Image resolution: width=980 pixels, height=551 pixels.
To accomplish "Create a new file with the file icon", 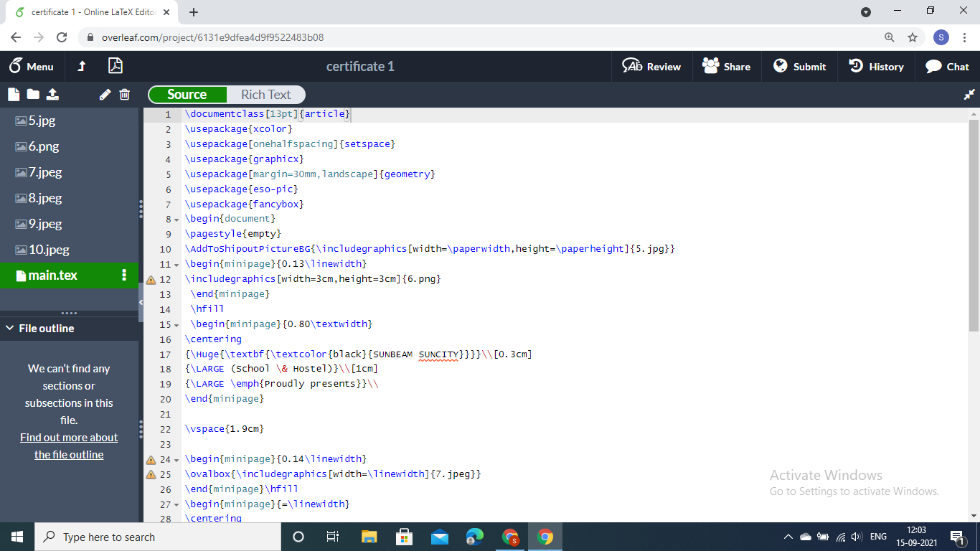I will pos(14,94).
